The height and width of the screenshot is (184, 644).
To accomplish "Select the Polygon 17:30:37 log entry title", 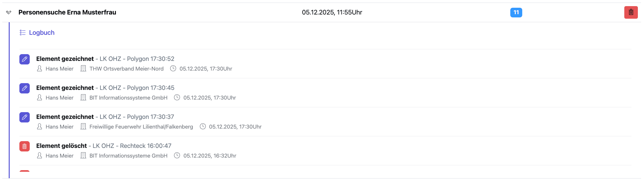I will pyautogui.click(x=105, y=117).
